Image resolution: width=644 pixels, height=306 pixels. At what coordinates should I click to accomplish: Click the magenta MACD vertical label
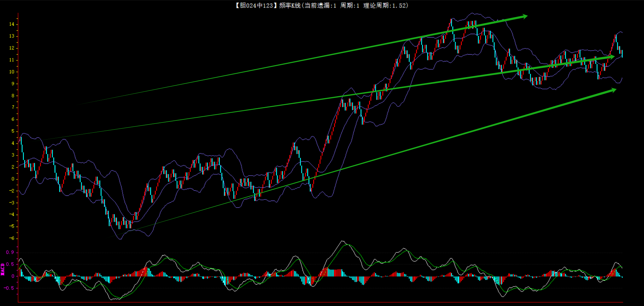pos(3,269)
